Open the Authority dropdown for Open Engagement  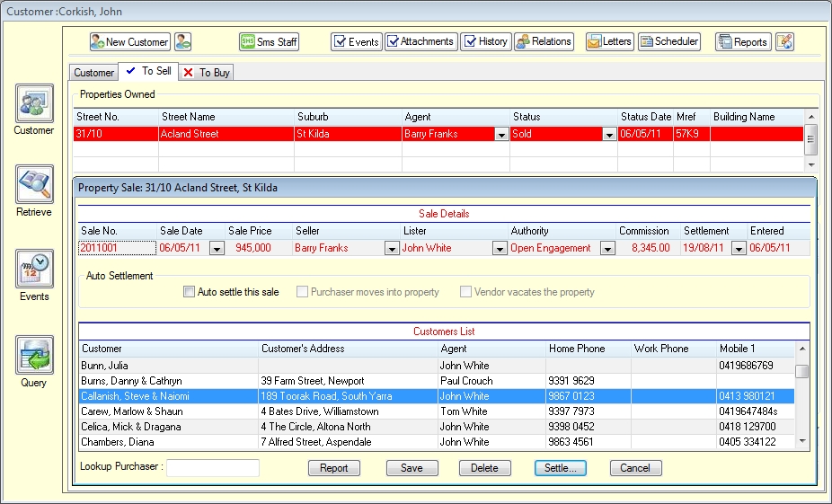(x=607, y=249)
